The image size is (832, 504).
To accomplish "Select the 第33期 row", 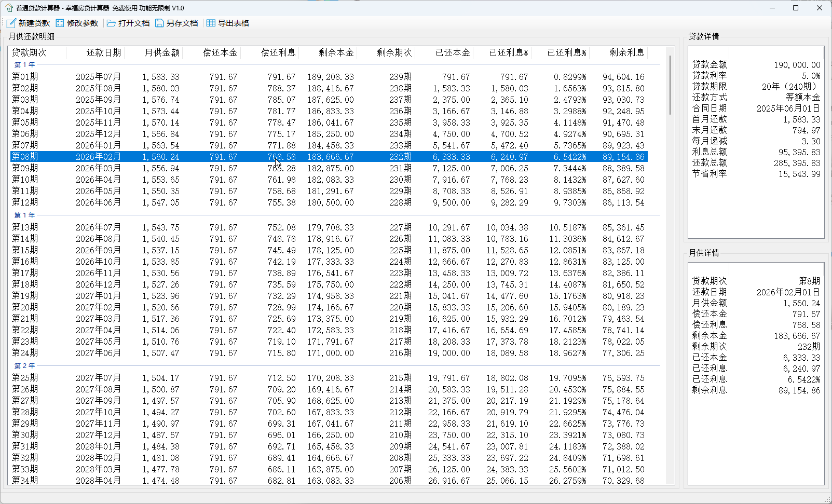I will click(x=328, y=469).
